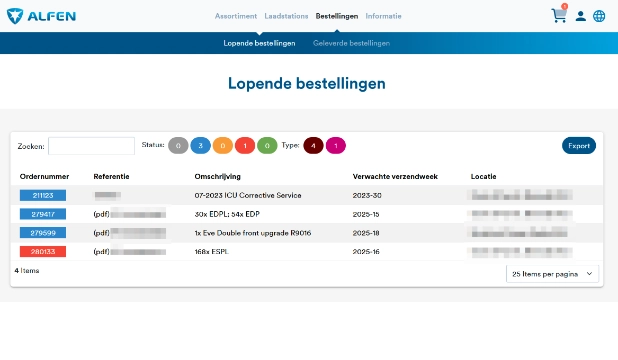Open the Informatie menu
Viewport: 618px width, 360px height.
tap(383, 16)
